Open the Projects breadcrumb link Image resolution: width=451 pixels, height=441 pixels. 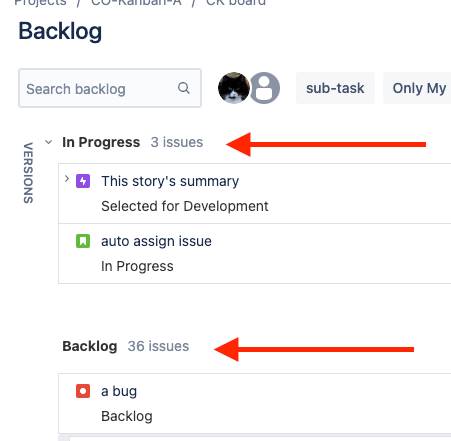[x=40, y=2]
